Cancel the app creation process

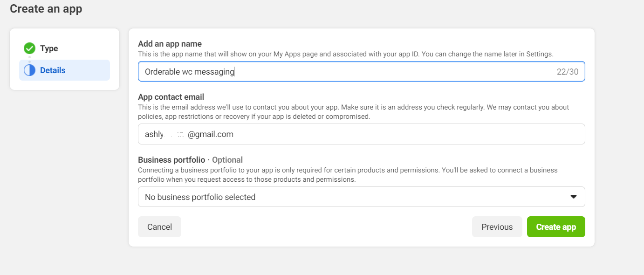tap(159, 227)
